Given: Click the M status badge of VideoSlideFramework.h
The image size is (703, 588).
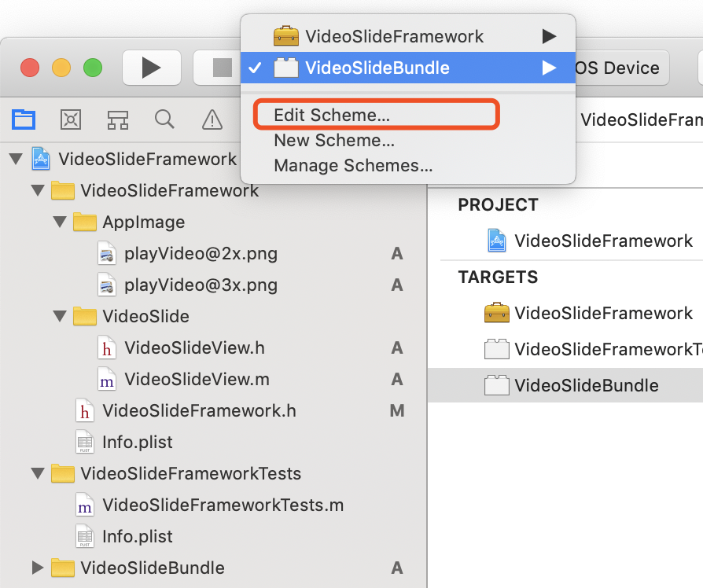Looking at the screenshot, I should point(397,410).
